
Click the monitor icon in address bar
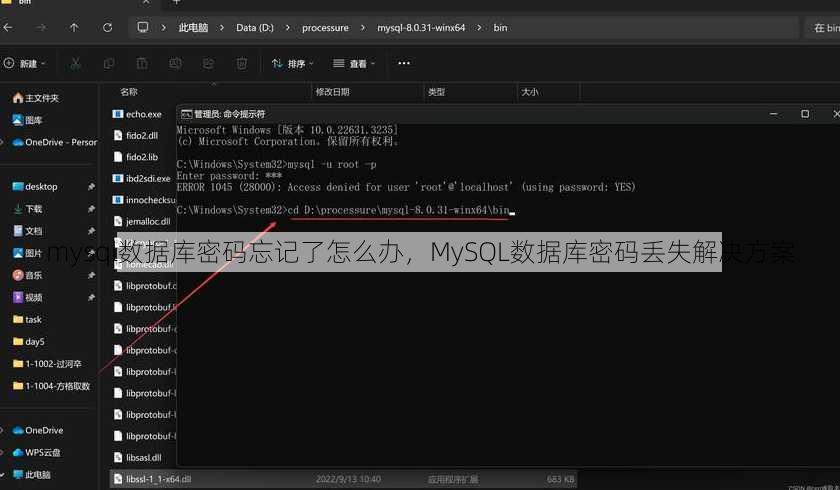pyautogui.click(x=142, y=27)
